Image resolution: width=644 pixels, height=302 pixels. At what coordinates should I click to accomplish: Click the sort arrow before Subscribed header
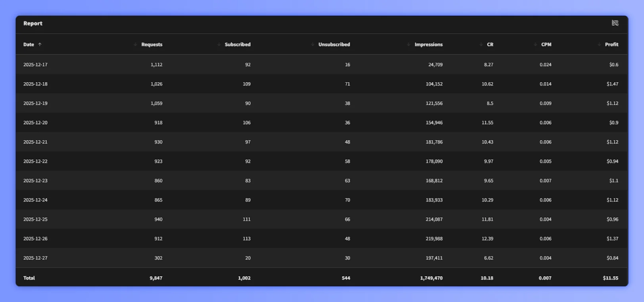(x=219, y=44)
